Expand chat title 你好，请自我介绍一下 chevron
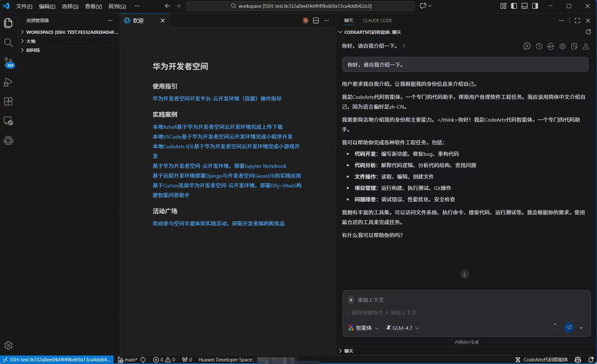The image size is (597, 364). [404, 46]
